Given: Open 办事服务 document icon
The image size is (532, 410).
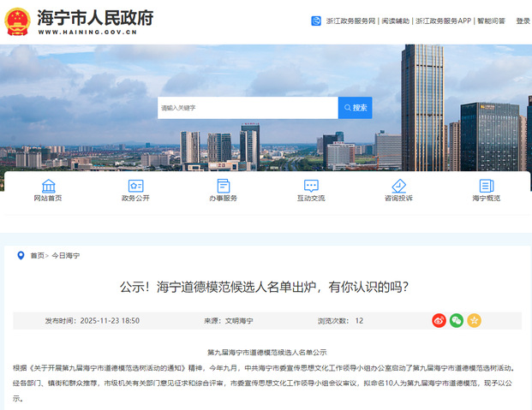Looking at the screenshot, I should point(223,186).
